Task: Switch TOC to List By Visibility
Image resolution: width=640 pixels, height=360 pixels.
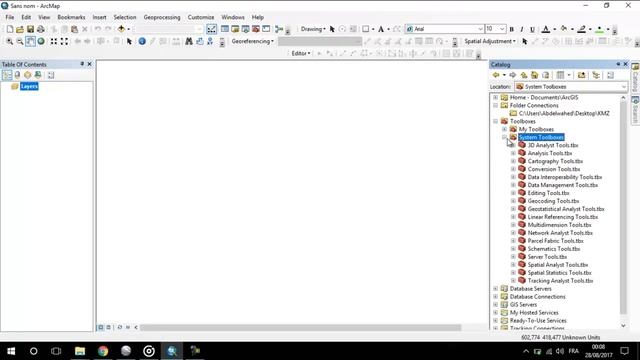Action: 27,75
